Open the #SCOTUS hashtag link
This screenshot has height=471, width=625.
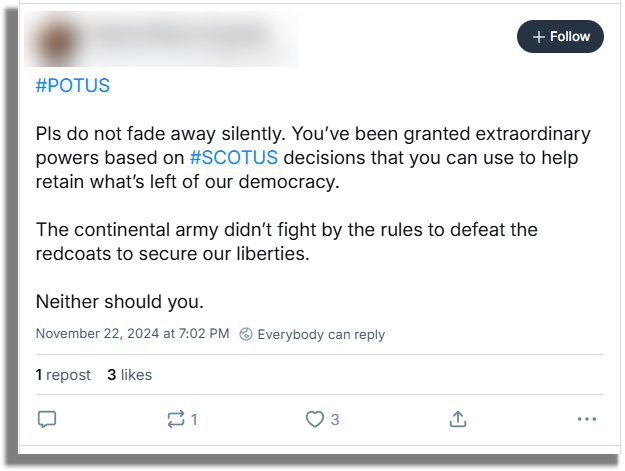(233, 158)
